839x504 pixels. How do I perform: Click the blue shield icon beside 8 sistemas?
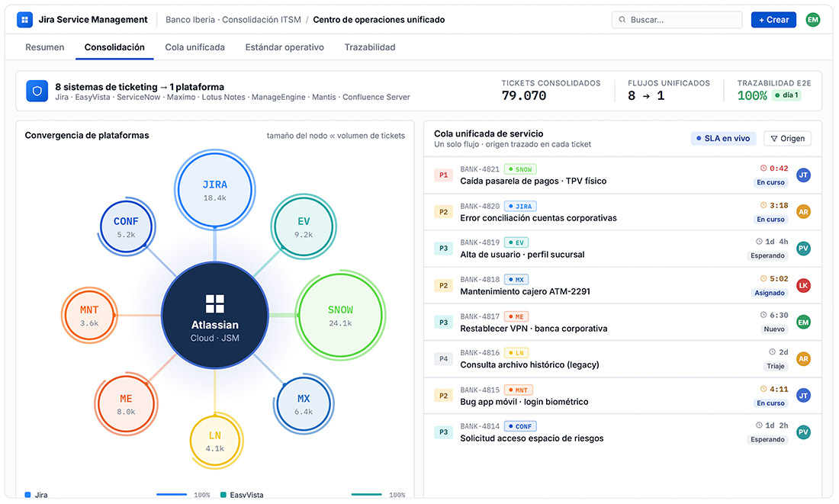37,91
